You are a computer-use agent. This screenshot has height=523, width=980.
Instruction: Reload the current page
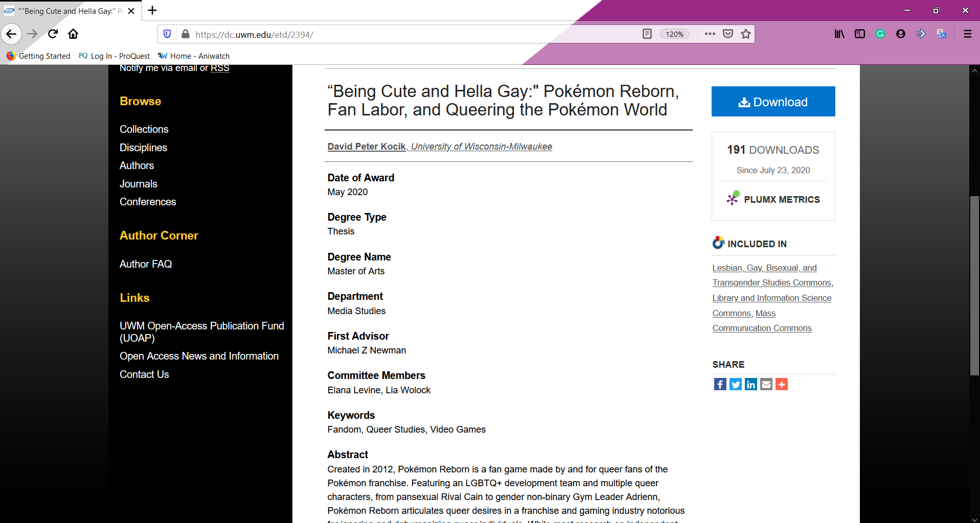[x=53, y=34]
